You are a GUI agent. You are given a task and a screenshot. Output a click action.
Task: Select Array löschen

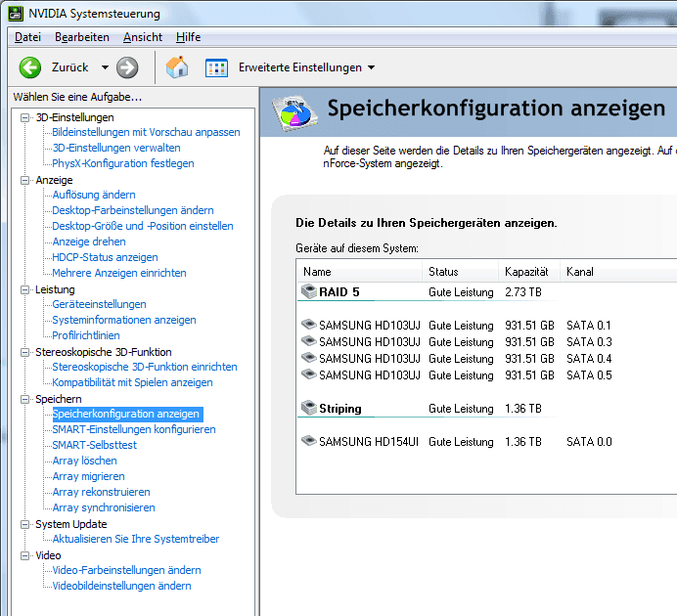[x=84, y=461]
